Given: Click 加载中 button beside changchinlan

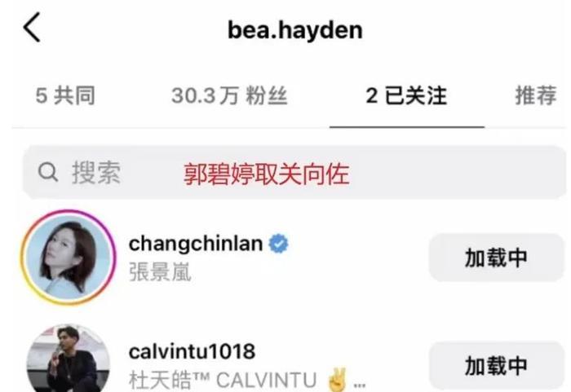Looking at the screenshot, I should [496, 258].
